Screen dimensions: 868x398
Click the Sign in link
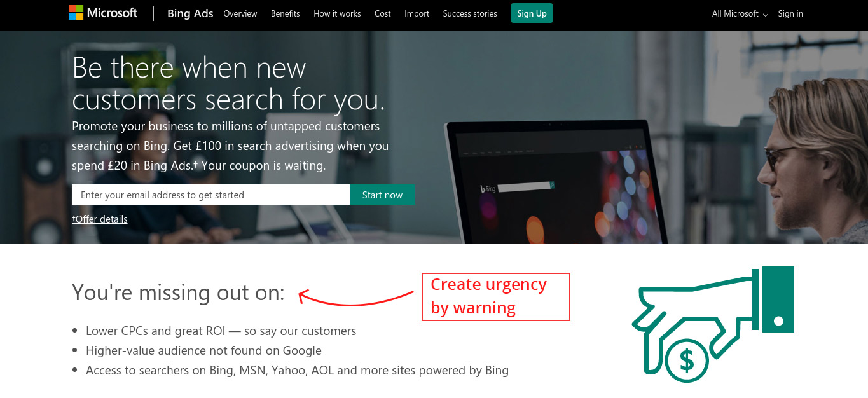click(790, 13)
